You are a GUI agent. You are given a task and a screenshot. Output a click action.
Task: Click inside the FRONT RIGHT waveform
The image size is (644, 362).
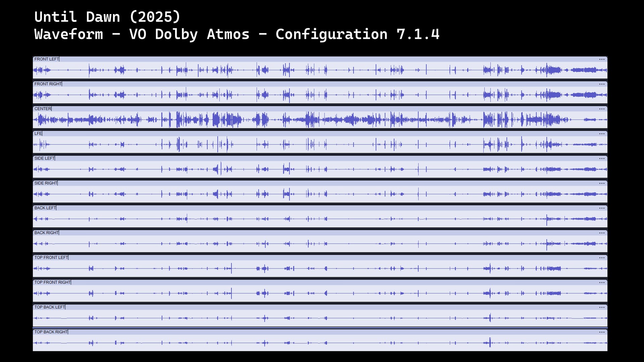point(320,95)
